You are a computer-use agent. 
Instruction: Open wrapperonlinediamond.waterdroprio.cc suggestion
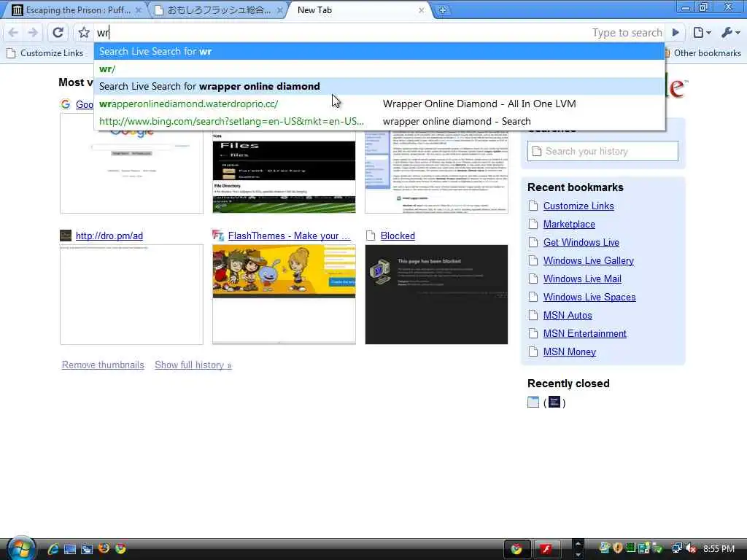pyautogui.click(x=379, y=104)
